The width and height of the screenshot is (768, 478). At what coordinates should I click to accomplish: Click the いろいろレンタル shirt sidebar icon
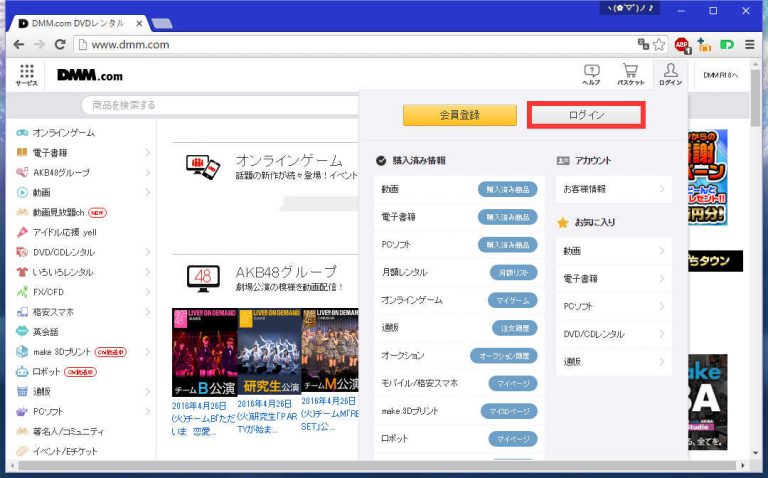tap(22, 272)
